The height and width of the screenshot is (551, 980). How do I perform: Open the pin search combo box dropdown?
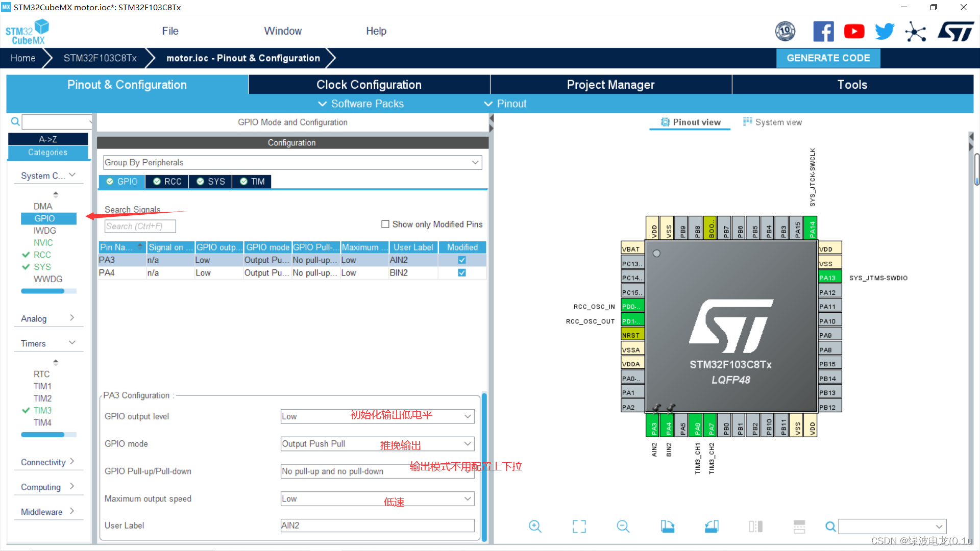(939, 527)
